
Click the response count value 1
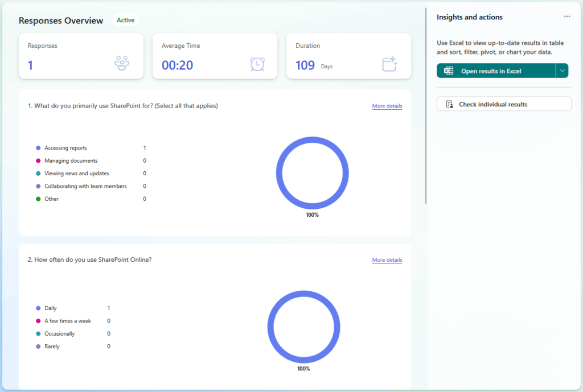pos(30,65)
